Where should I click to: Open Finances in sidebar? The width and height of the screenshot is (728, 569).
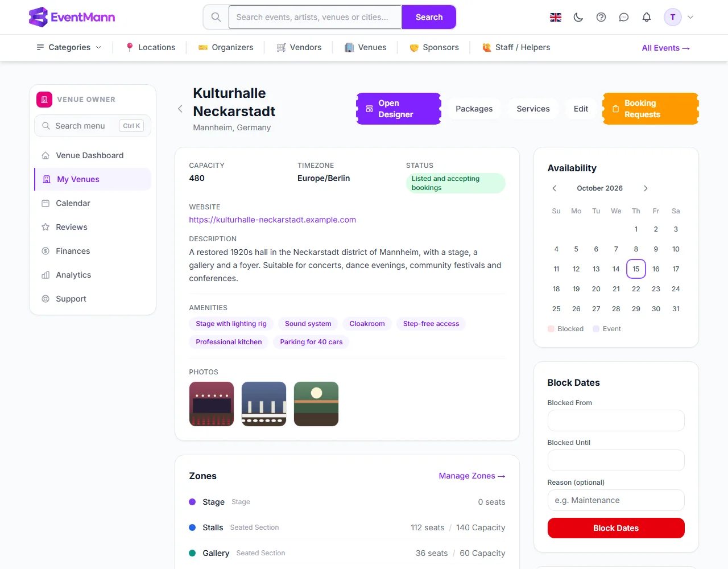click(x=93, y=251)
